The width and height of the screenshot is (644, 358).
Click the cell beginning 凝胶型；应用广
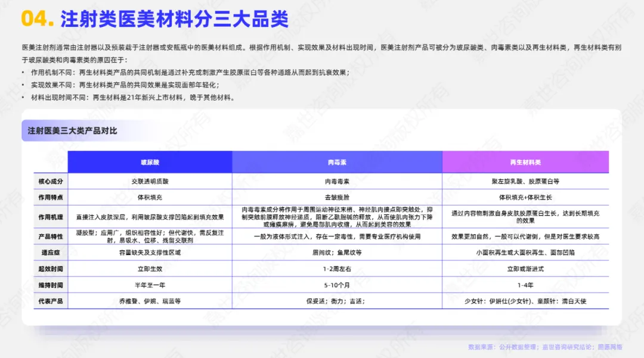(150, 236)
